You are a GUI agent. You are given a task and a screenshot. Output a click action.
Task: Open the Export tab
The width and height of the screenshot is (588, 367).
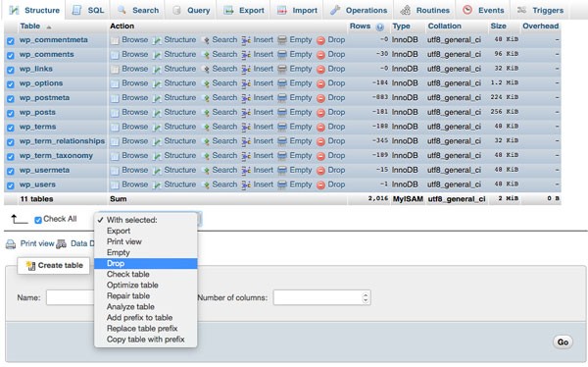(x=244, y=10)
